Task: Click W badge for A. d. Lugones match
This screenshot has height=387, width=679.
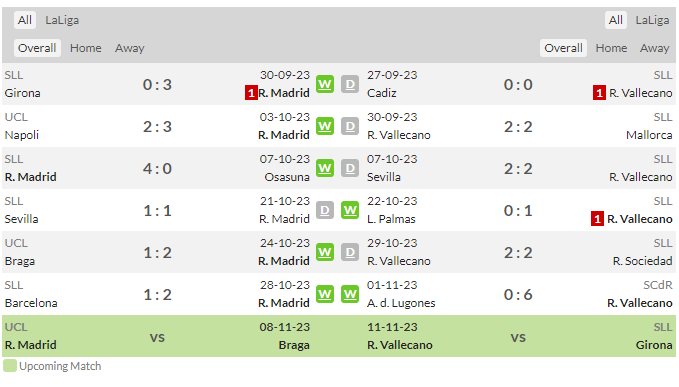Action: 350,294
